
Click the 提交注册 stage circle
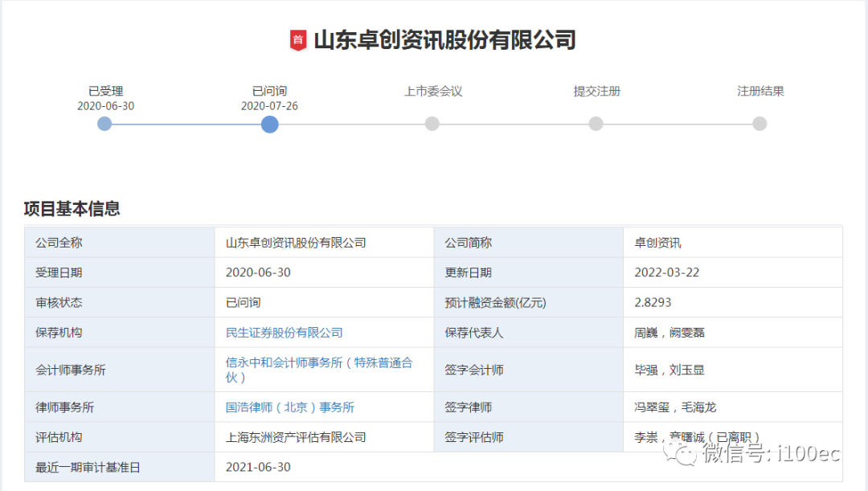pyautogui.click(x=596, y=124)
